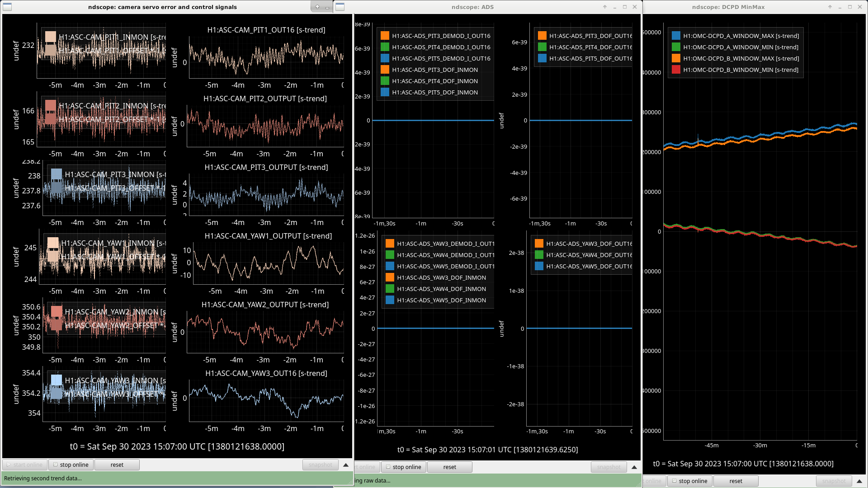
Task: Click the ndscope: ADS title bar
Action: (472, 7)
